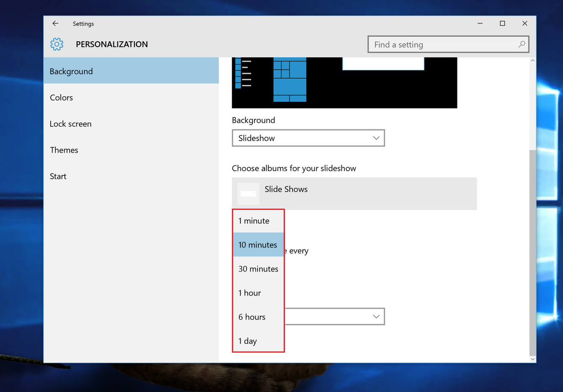Click the back arrow in Settings
This screenshot has width=563, height=392.
[x=55, y=23]
